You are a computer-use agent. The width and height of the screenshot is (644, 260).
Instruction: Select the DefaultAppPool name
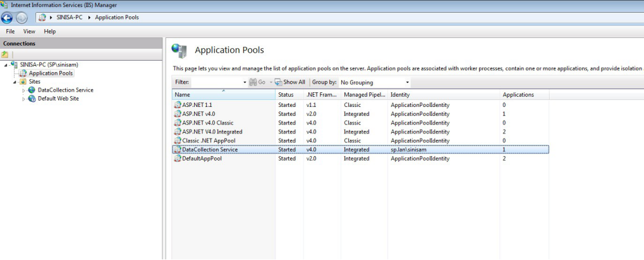202,159
